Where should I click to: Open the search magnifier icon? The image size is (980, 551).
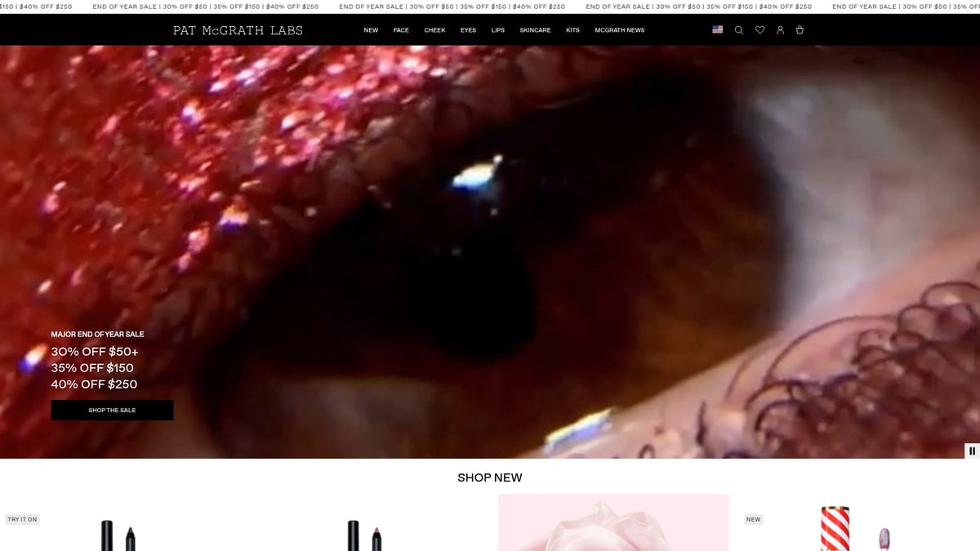pyautogui.click(x=739, y=30)
